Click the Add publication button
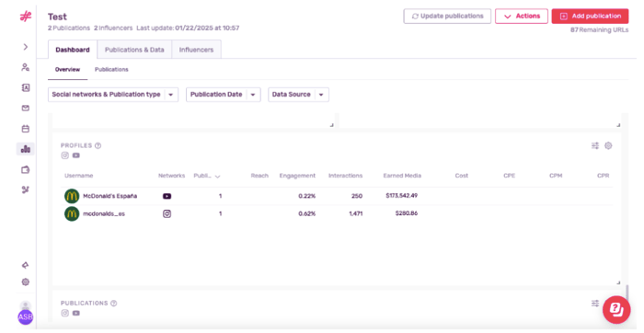The height and width of the screenshot is (333, 644). coord(590,16)
